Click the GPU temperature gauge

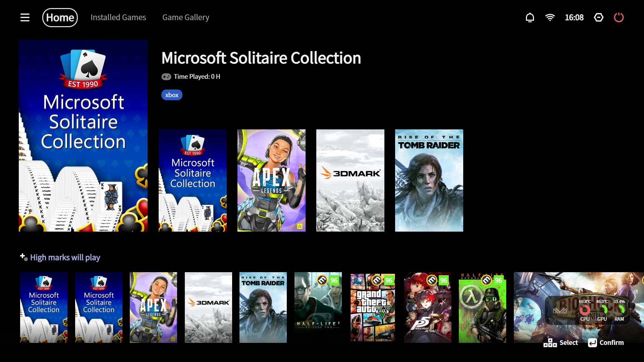[x=602, y=310]
